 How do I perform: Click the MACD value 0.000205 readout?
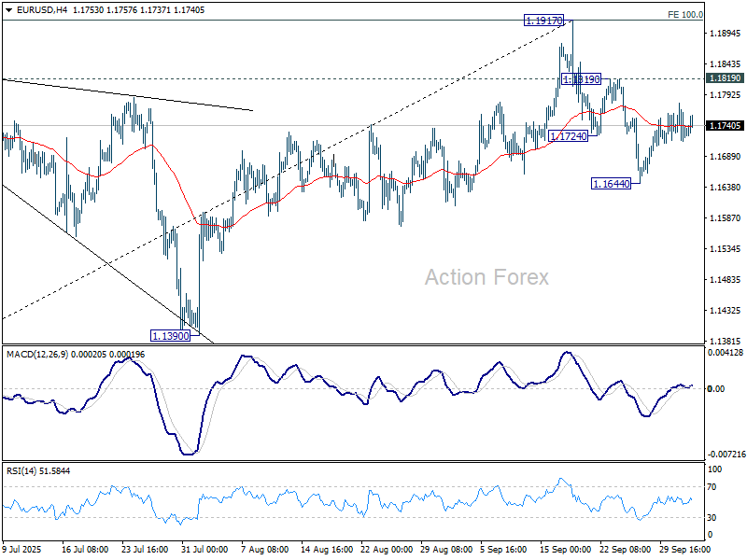click(86, 353)
